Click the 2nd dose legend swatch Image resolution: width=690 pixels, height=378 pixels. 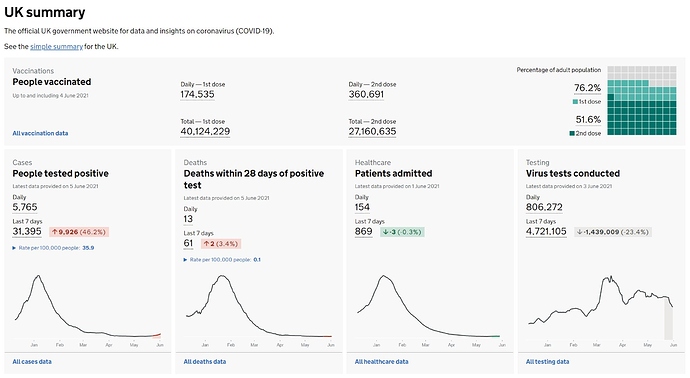[x=572, y=133]
